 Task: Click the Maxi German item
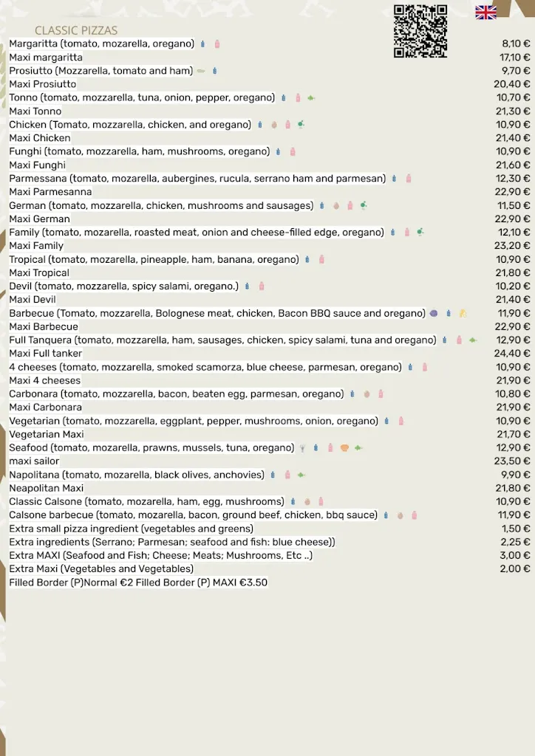coord(40,219)
